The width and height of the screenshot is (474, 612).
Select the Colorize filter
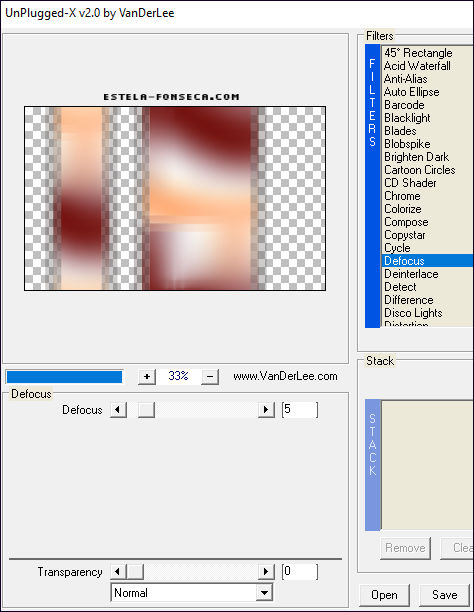tap(403, 209)
